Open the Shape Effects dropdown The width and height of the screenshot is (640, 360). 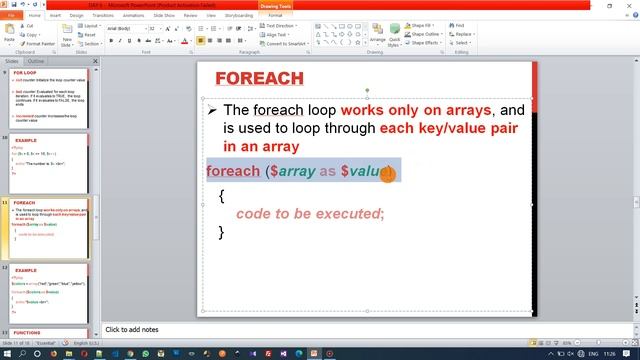coord(423,42)
